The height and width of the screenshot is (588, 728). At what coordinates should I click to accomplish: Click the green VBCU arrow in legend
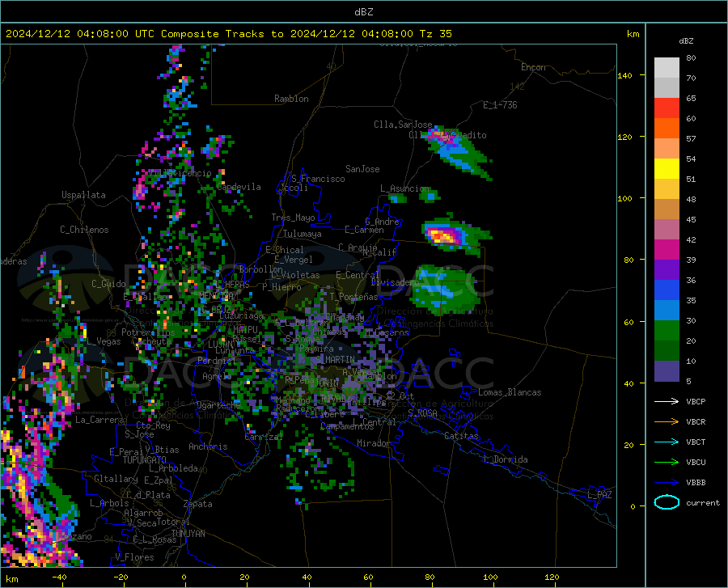click(667, 463)
